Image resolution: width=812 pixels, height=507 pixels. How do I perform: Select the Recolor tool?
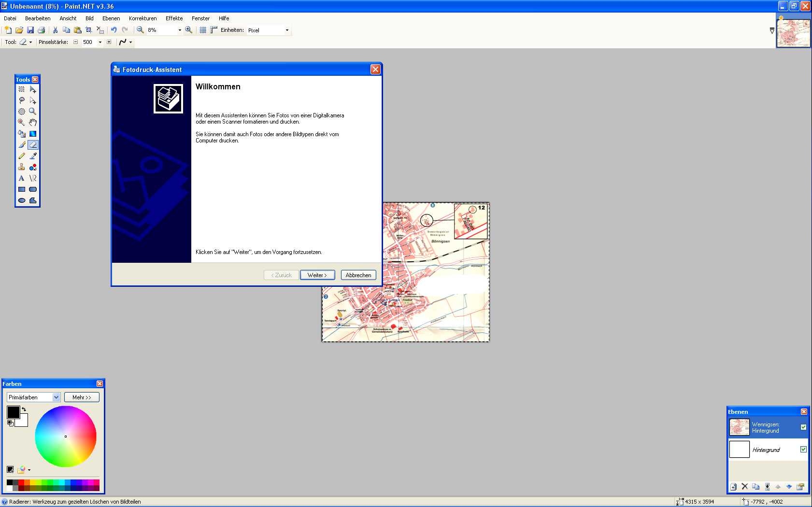(33, 167)
